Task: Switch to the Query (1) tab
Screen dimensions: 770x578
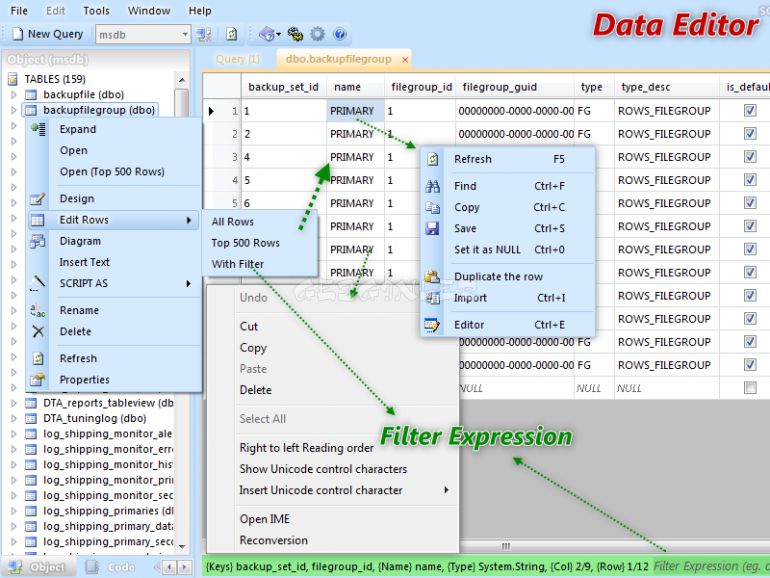Action: click(237, 59)
